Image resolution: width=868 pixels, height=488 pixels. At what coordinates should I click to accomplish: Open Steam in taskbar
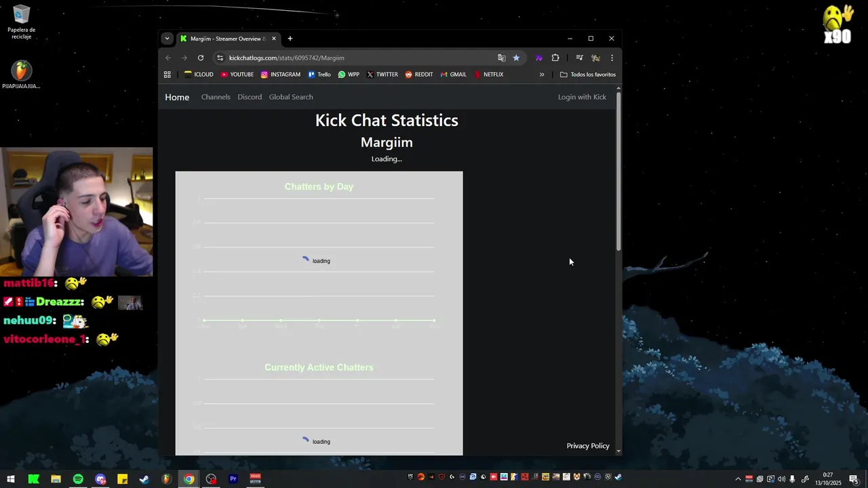point(144,479)
